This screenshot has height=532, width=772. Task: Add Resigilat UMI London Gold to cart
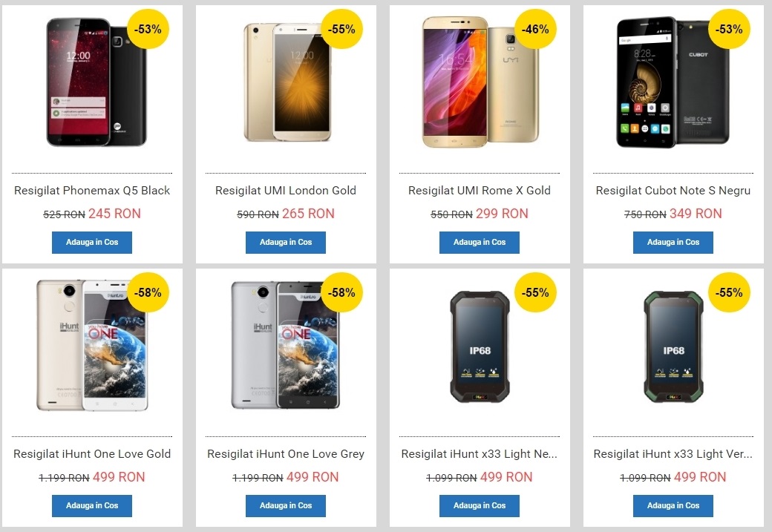pyautogui.click(x=286, y=243)
